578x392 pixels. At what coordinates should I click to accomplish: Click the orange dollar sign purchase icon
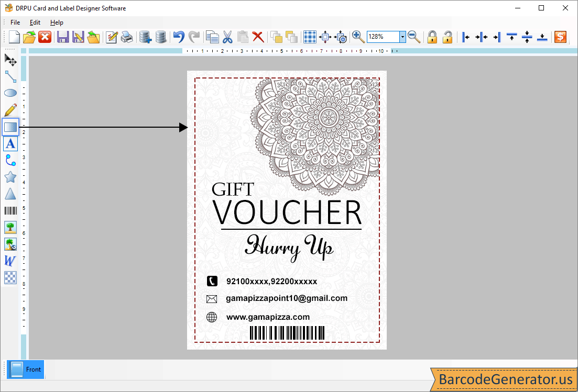point(560,37)
